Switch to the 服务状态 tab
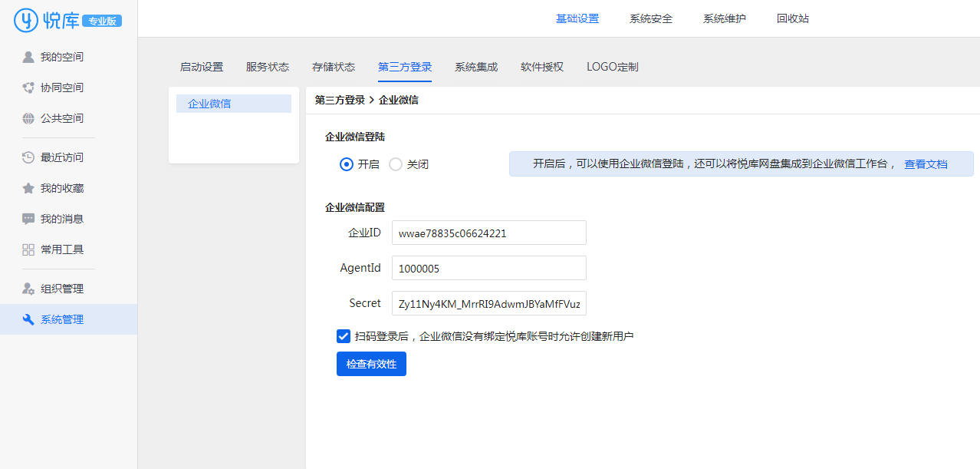This screenshot has width=980, height=469. [x=268, y=67]
